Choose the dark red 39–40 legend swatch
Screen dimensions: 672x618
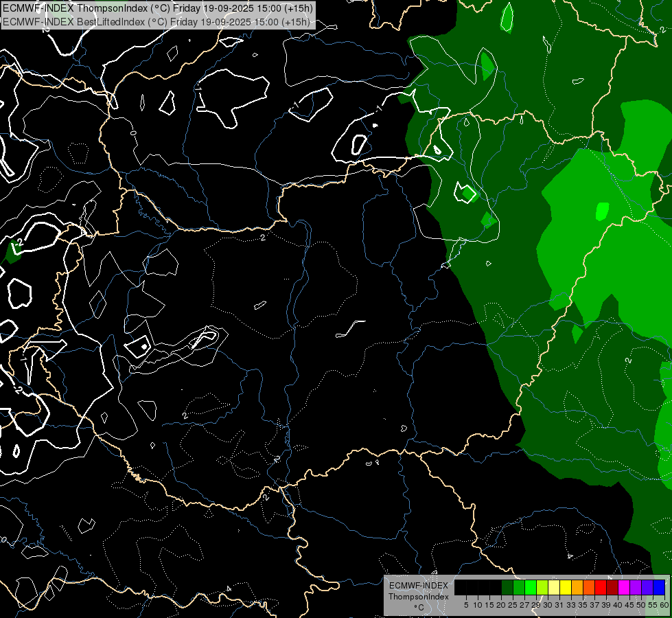click(612, 587)
